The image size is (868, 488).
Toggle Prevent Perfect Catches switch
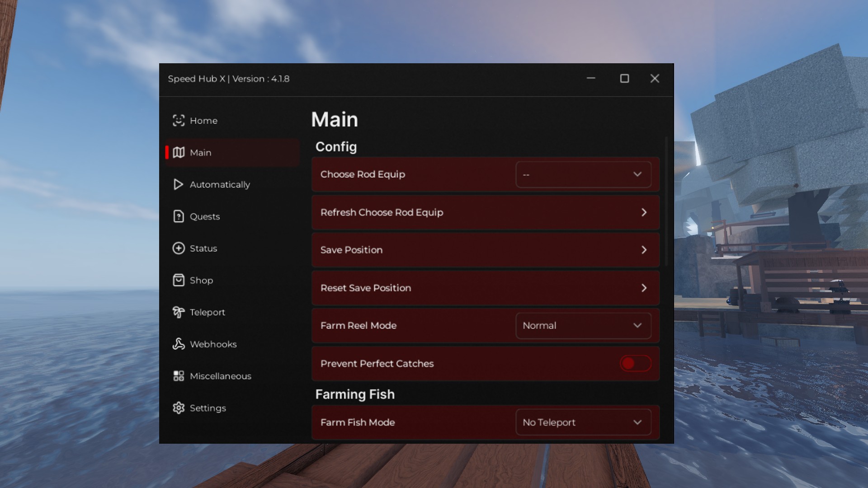pyautogui.click(x=635, y=363)
